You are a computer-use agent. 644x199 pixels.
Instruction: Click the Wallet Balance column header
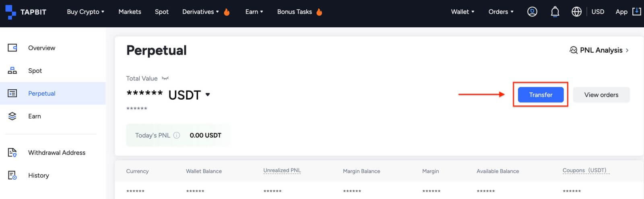click(204, 171)
